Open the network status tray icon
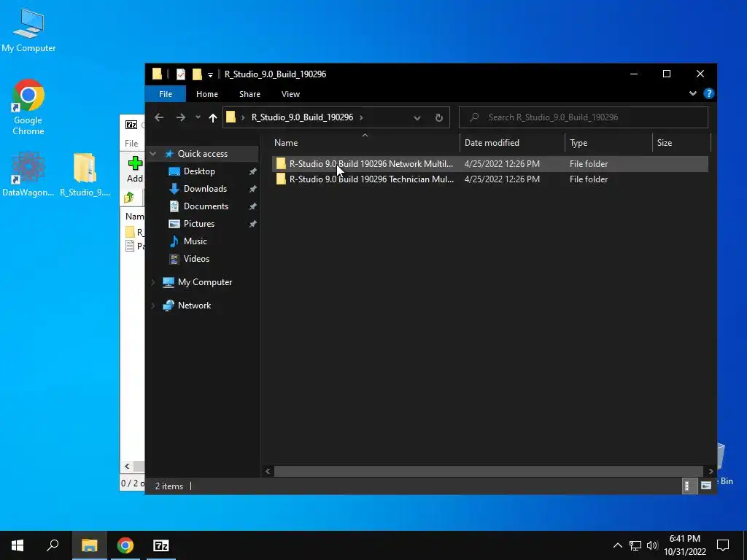 click(x=635, y=545)
